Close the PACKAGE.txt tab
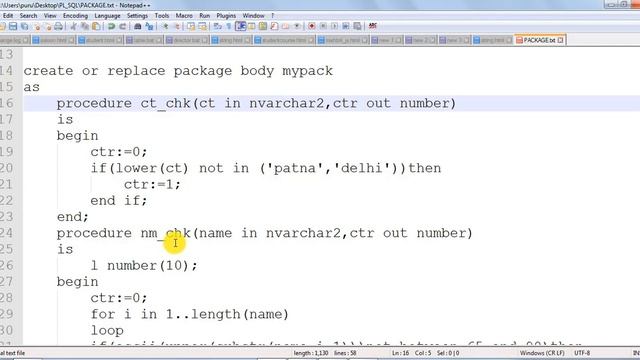The image size is (640, 360). (x=560, y=40)
